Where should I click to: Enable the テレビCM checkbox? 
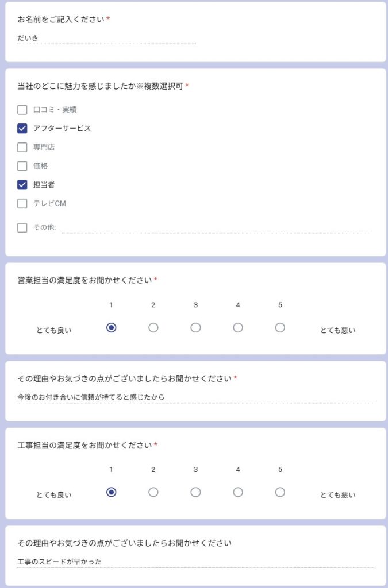point(22,203)
